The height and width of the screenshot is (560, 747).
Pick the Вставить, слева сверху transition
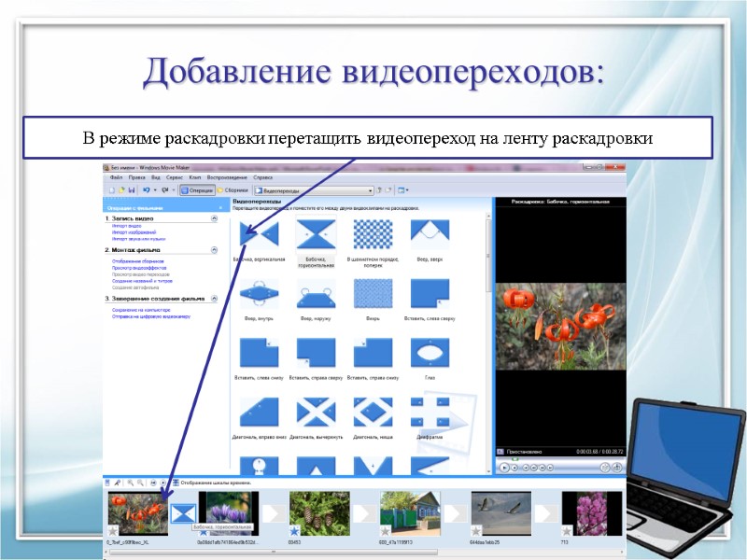tap(430, 293)
